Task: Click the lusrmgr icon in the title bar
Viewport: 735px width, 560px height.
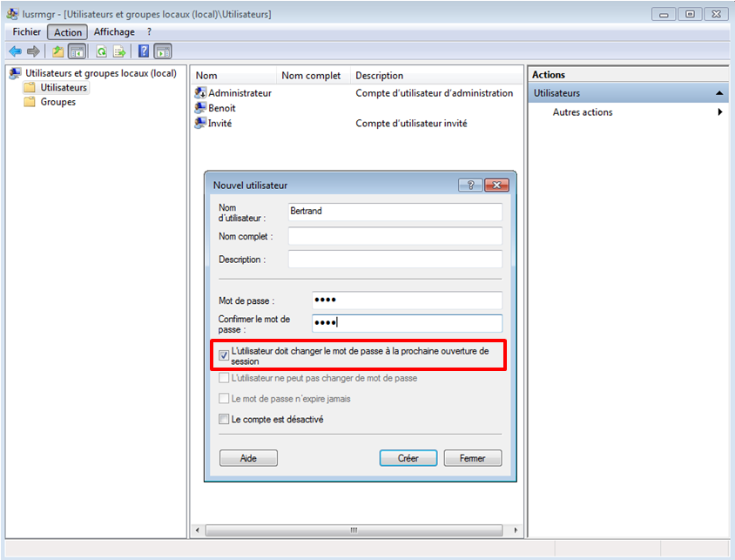Action: tap(12, 14)
